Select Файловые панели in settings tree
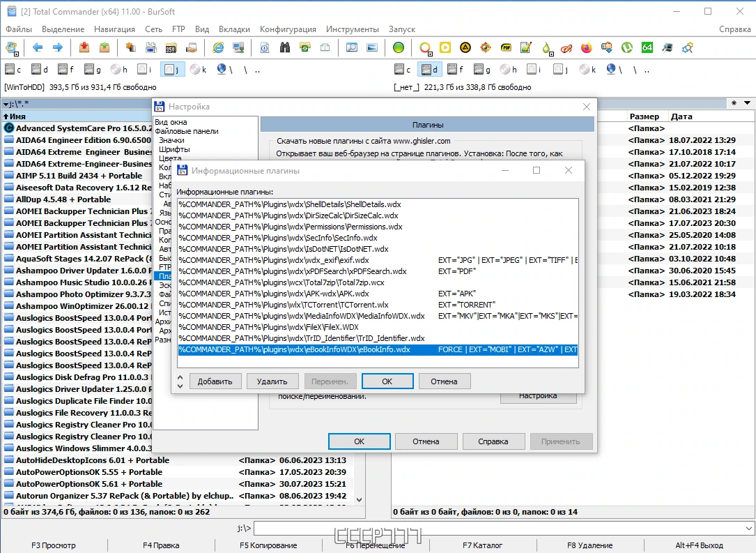Screen dimensions: 756x553 (187, 131)
